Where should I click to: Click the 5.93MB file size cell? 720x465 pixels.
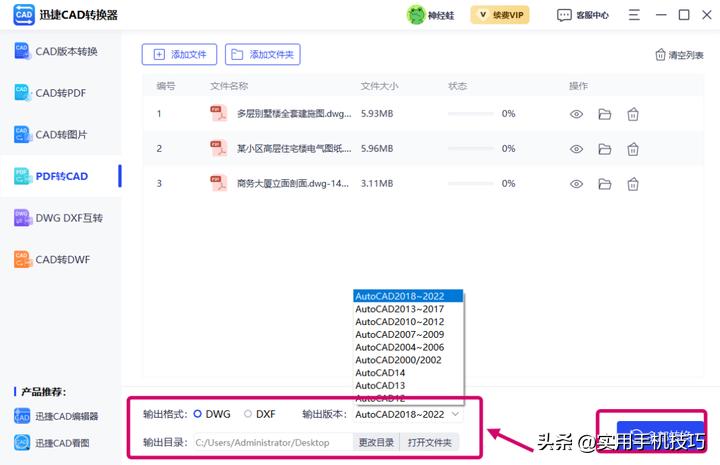pyautogui.click(x=377, y=113)
